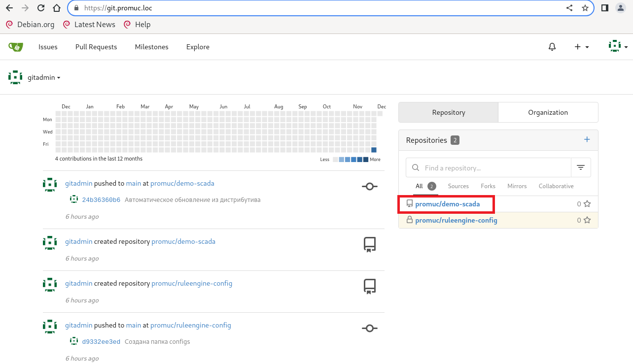Image resolution: width=633 pixels, height=364 pixels.
Task: Click the plus icon to add repository
Action: click(587, 140)
